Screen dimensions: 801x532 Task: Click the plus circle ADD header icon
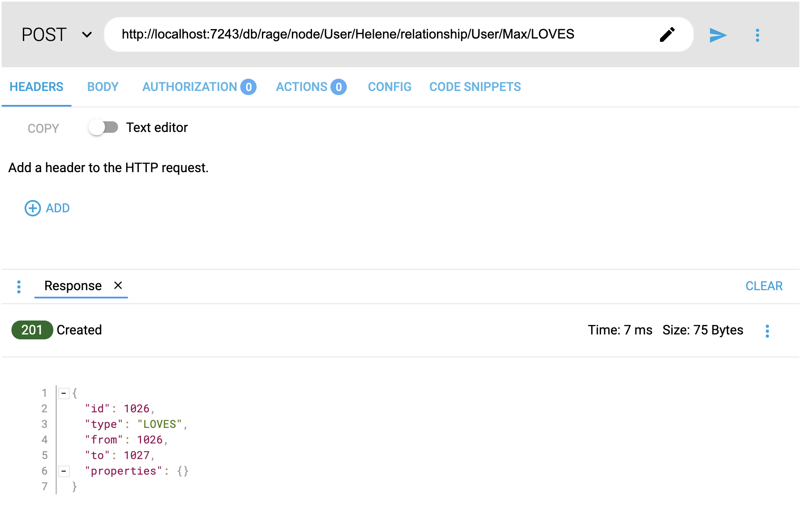33,208
